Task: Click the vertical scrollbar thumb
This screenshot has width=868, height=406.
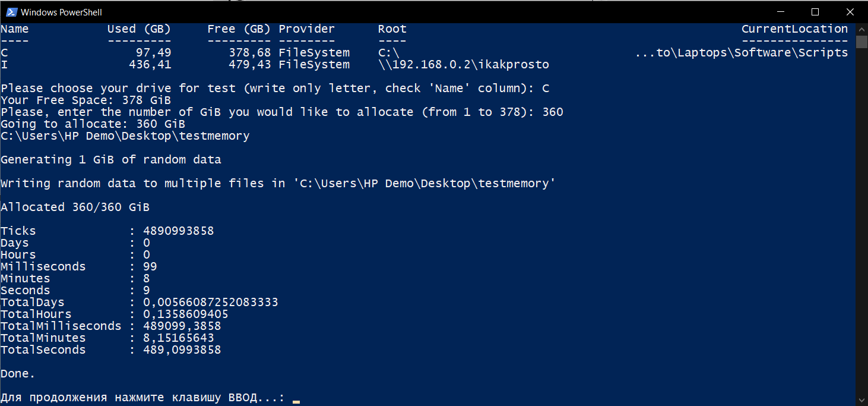Action: (x=861, y=42)
